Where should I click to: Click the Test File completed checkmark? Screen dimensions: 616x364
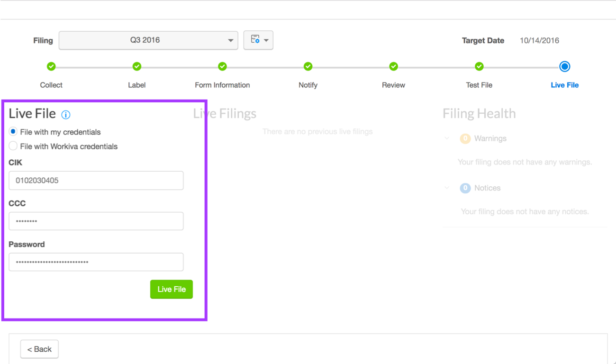click(479, 66)
